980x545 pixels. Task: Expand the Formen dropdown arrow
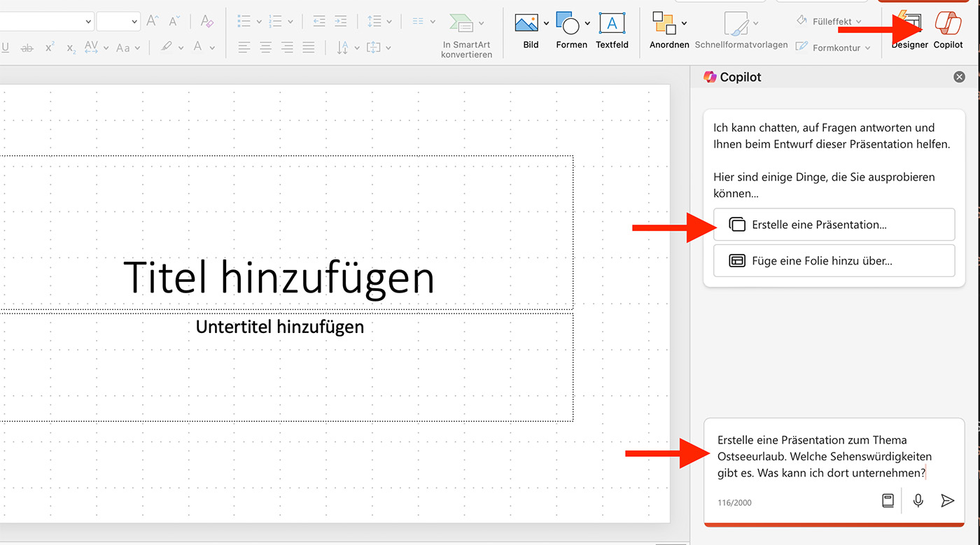pyautogui.click(x=587, y=23)
